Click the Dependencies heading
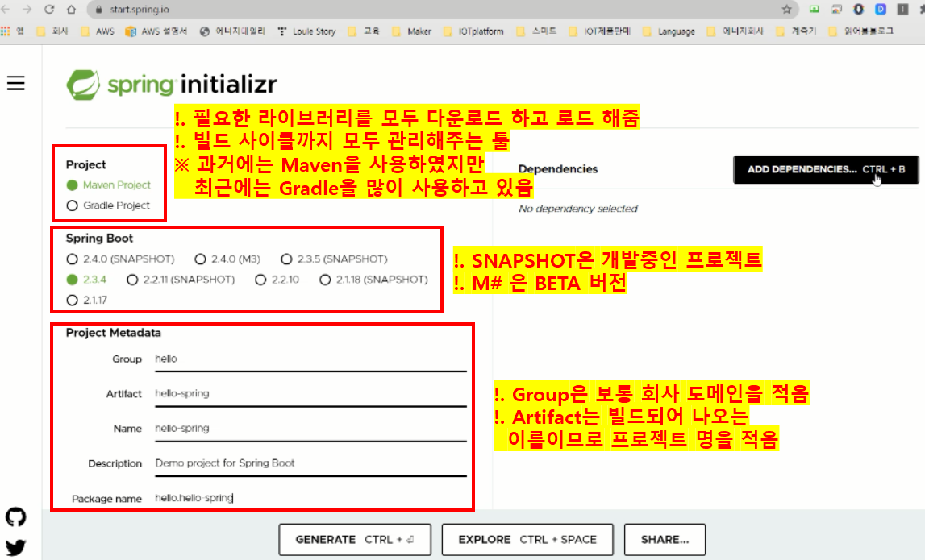This screenshot has width=925, height=560. pyautogui.click(x=558, y=169)
